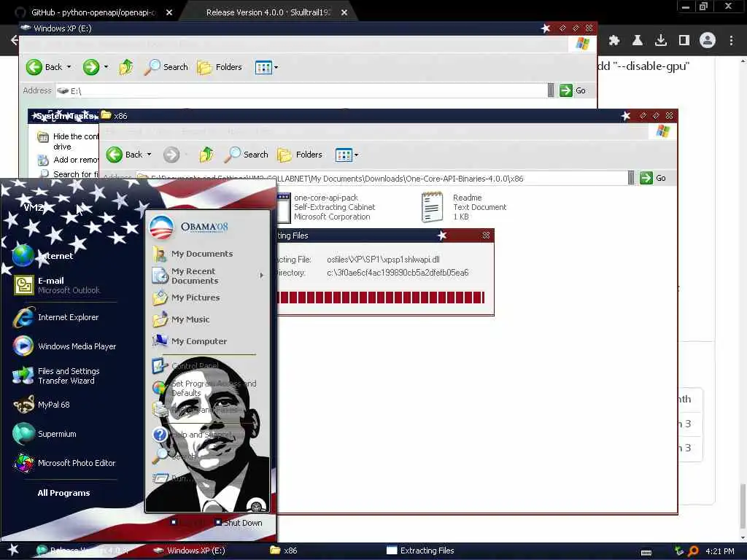Viewport: 747px width, 560px height.
Task: Open Views icon in x86 window
Action: point(344,155)
